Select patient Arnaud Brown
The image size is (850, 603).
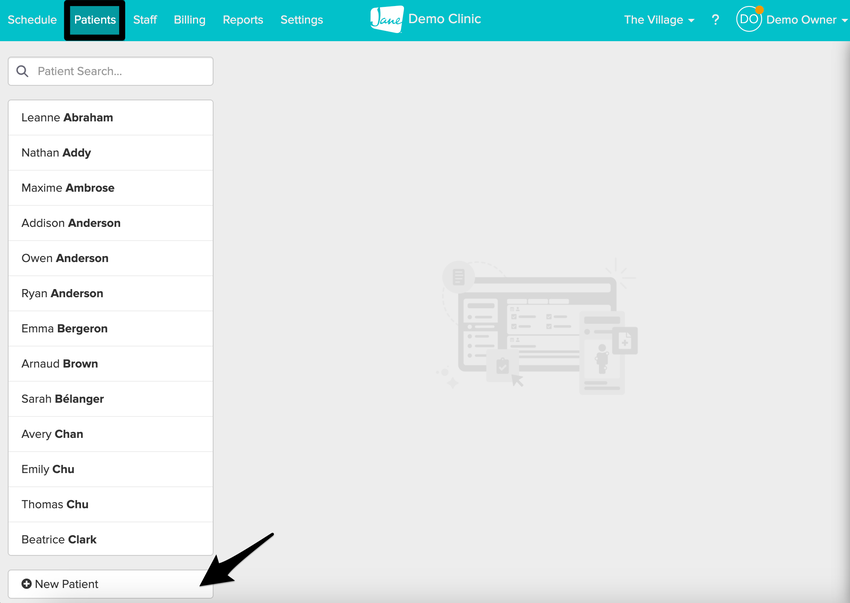coord(111,364)
